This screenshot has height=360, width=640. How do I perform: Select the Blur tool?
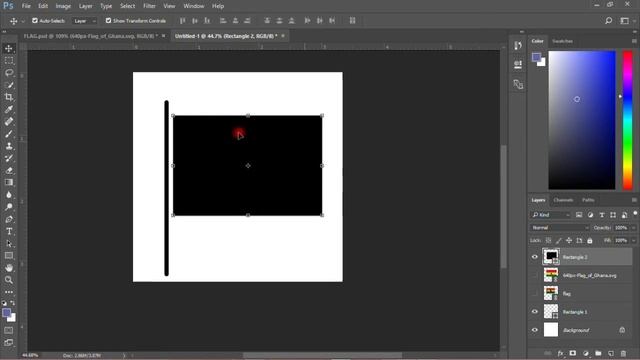click(9, 195)
